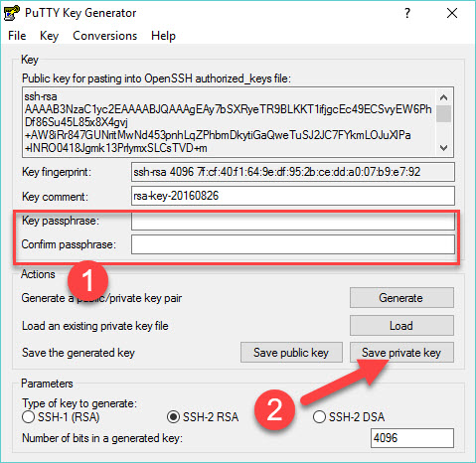Open the Help menu
Screen dimensions: 476x463
click(163, 36)
